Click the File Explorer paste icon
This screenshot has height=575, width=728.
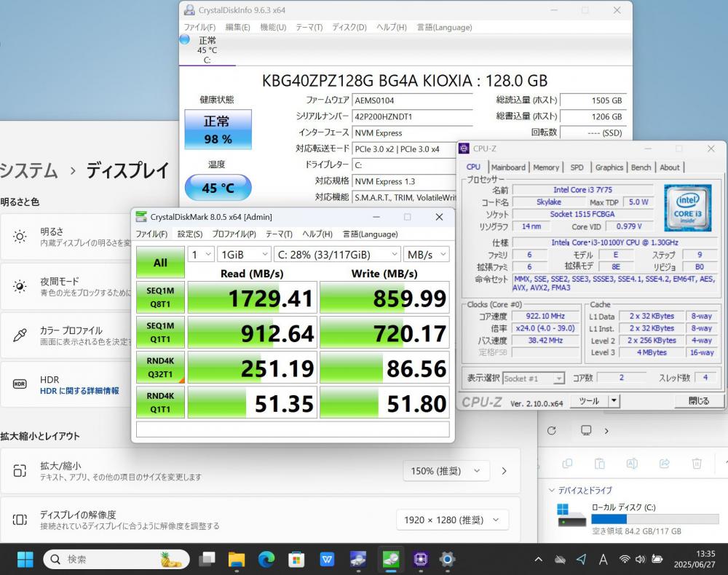pyautogui.click(x=599, y=463)
